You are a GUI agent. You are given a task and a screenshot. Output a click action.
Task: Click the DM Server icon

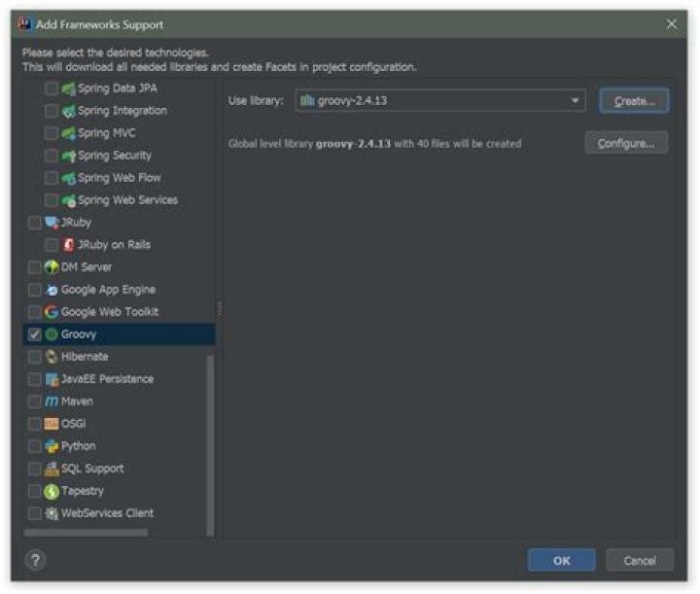click(52, 267)
